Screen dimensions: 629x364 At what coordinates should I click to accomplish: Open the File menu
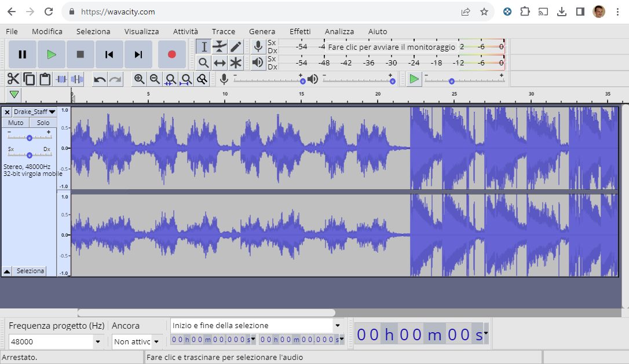[x=12, y=31]
